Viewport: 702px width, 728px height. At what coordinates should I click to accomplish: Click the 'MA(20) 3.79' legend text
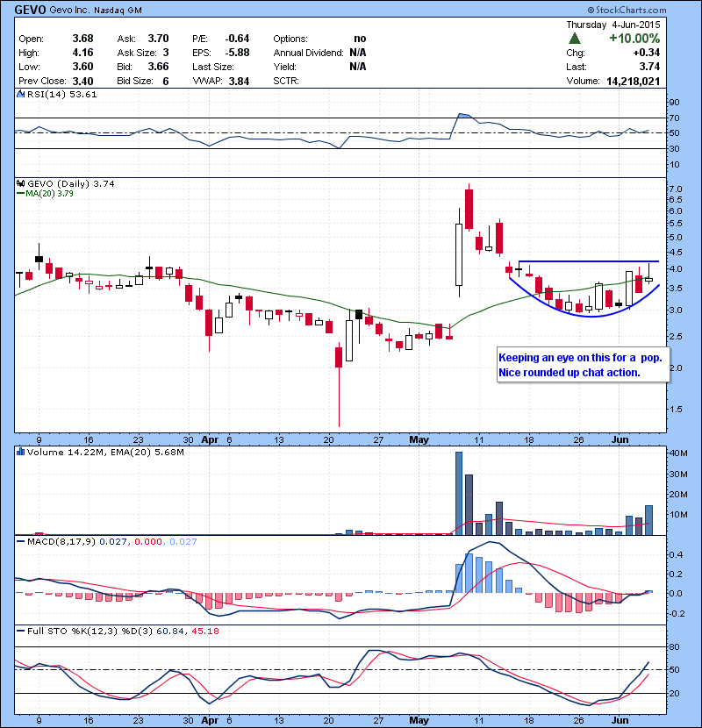point(50,194)
